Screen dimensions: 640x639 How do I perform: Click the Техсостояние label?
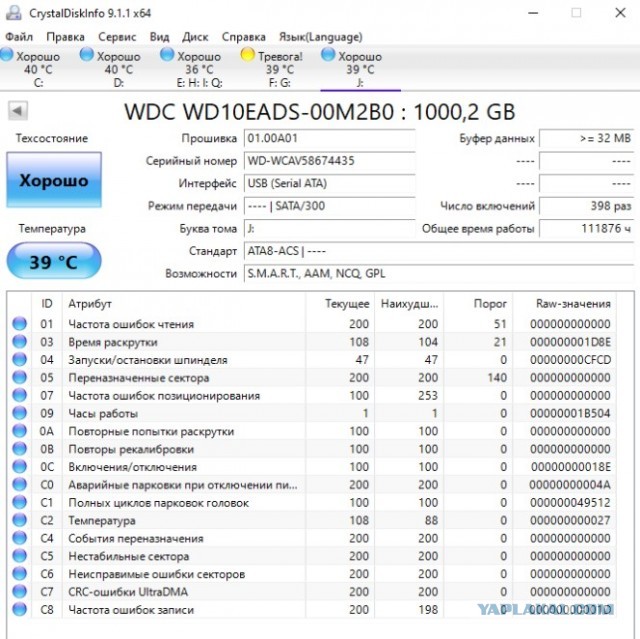[x=52, y=138]
